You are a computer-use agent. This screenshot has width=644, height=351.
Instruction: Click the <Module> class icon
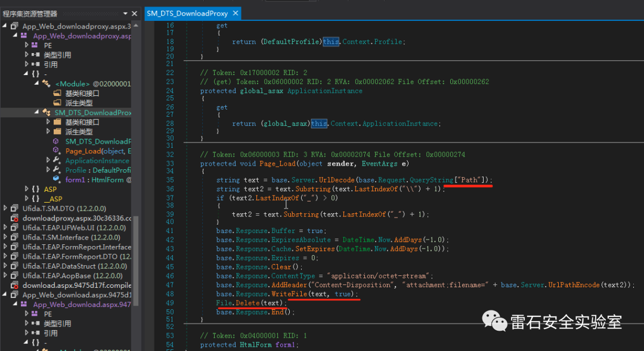click(x=46, y=84)
